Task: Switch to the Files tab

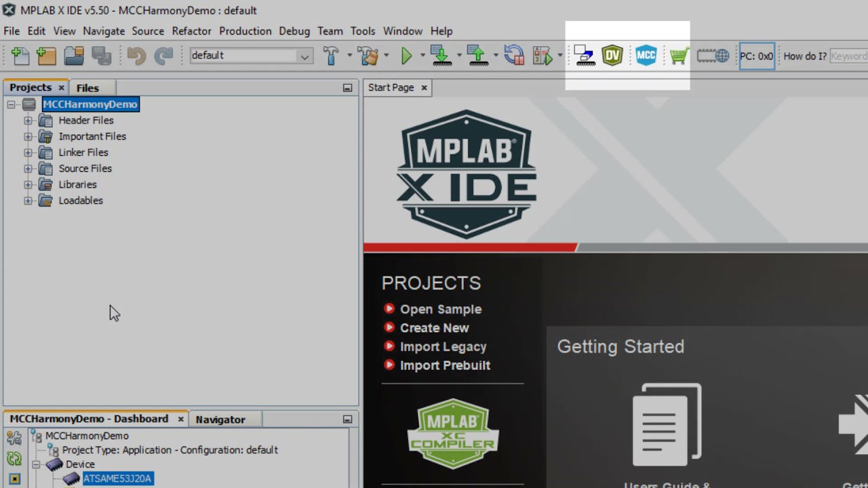Action: (87, 87)
